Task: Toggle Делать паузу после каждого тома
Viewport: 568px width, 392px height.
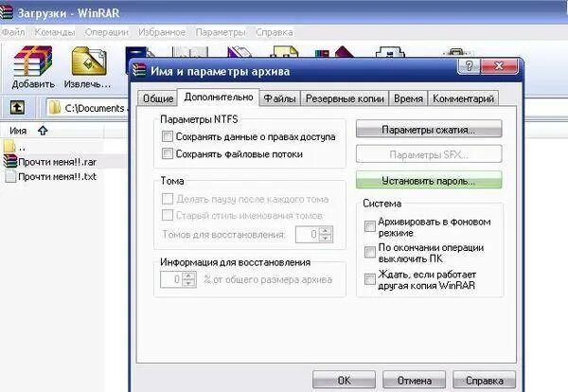Action: (x=167, y=199)
